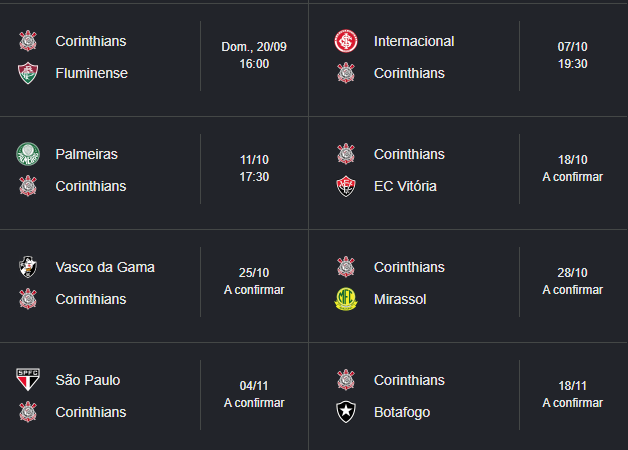Open the Internacional team name link

point(414,41)
